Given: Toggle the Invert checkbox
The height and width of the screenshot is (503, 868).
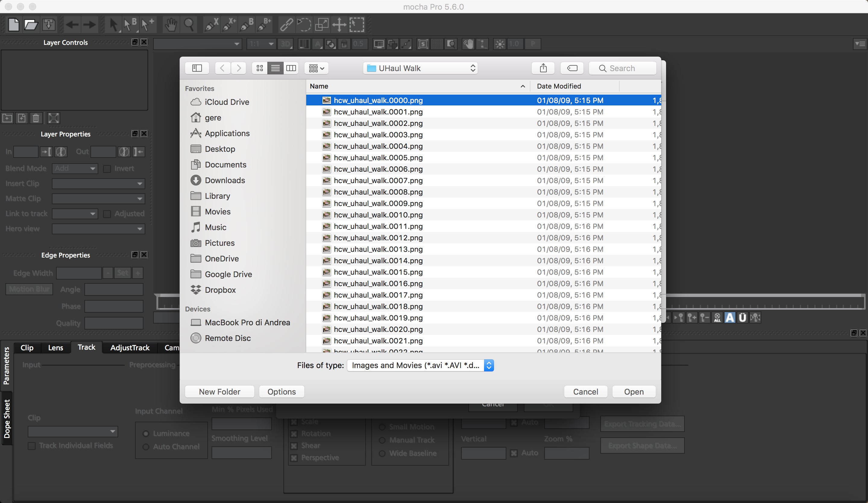Looking at the screenshot, I should point(107,169).
